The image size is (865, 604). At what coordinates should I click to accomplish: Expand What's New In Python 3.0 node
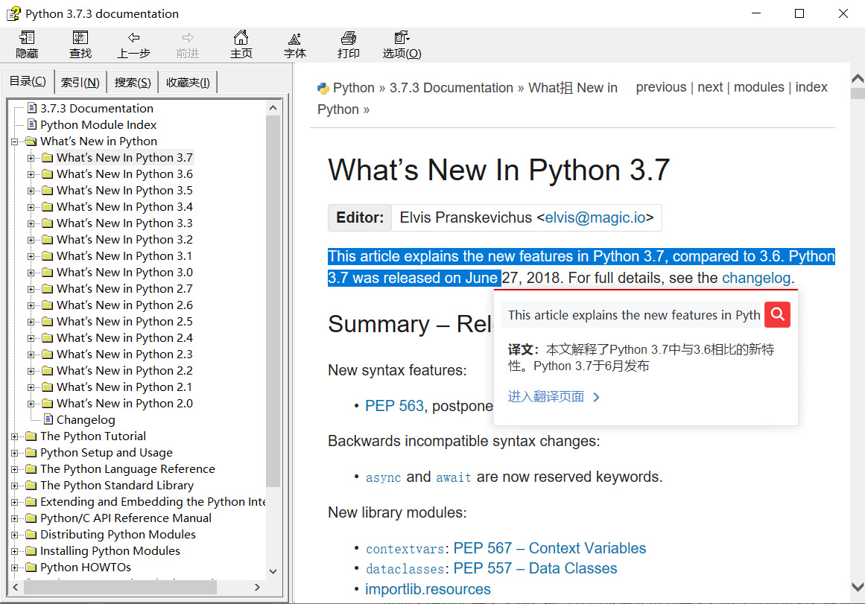pos(31,272)
